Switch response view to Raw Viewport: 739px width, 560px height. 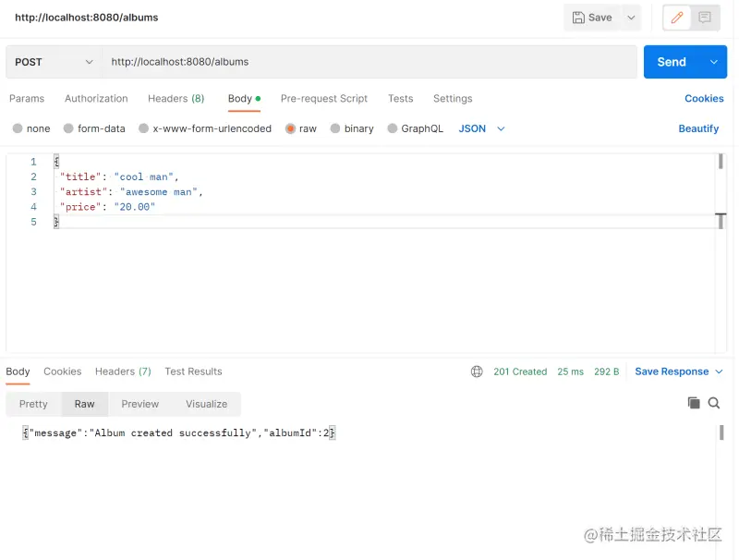tap(85, 404)
